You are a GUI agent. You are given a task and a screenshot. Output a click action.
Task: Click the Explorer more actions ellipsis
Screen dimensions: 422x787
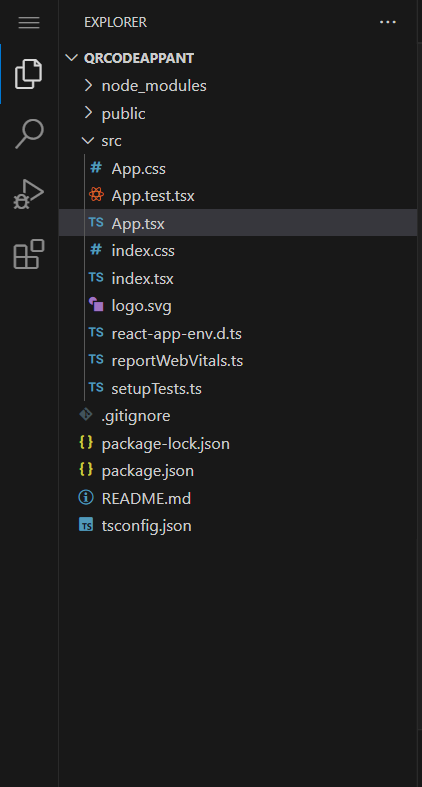click(x=387, y=23)
